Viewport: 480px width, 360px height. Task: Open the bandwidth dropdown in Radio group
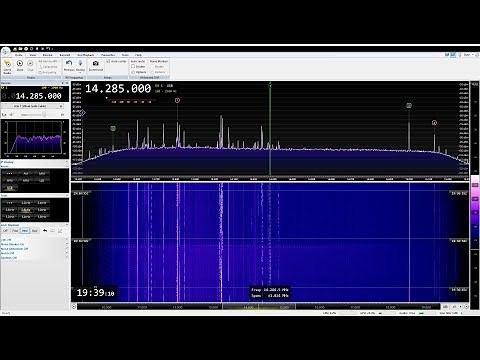click(48, 61)
